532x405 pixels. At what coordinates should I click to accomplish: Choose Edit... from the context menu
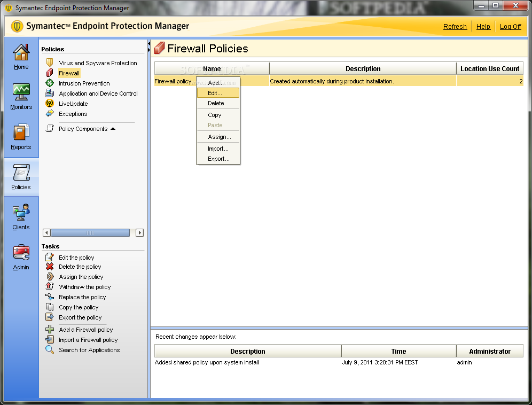(x=218, y=93)
